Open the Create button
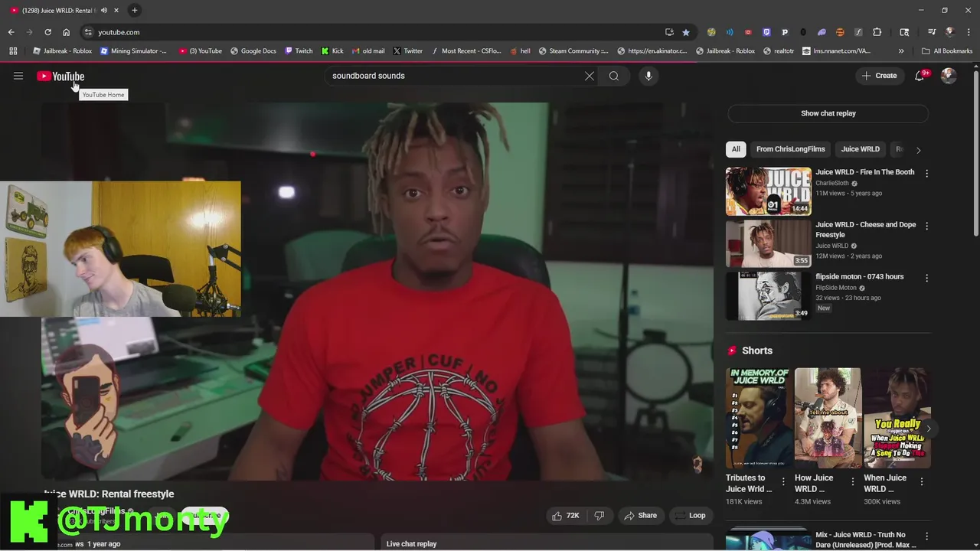The width and height of the screenshot is (980, 551). click(x=879, y=76)
